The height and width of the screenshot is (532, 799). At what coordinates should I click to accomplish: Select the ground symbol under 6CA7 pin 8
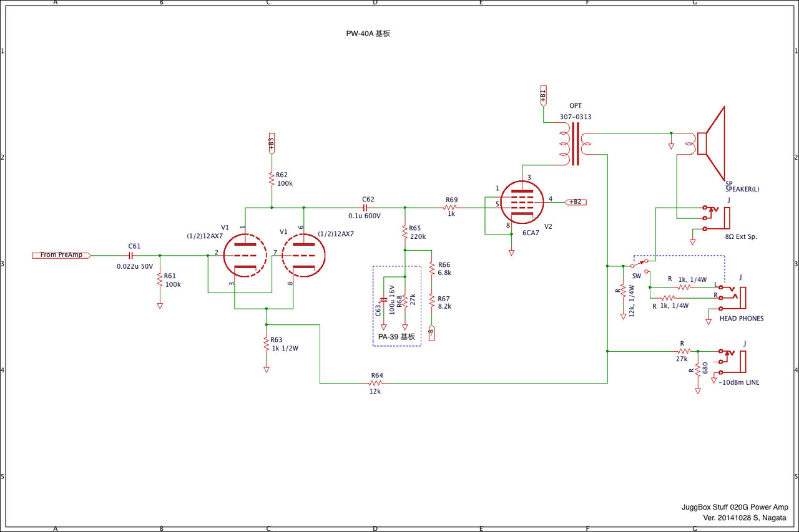pos(511,253)
